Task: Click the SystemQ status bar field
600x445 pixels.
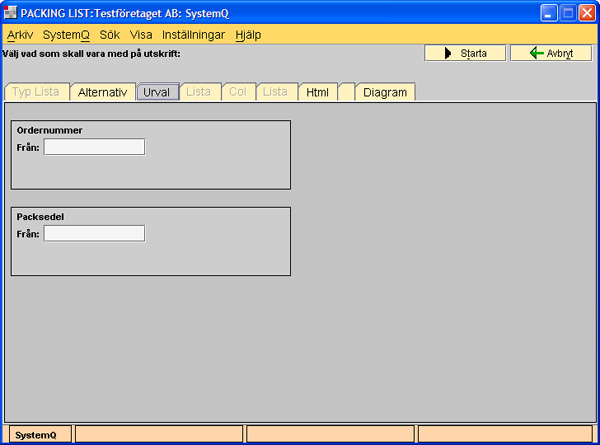Action: pos(40,435)
